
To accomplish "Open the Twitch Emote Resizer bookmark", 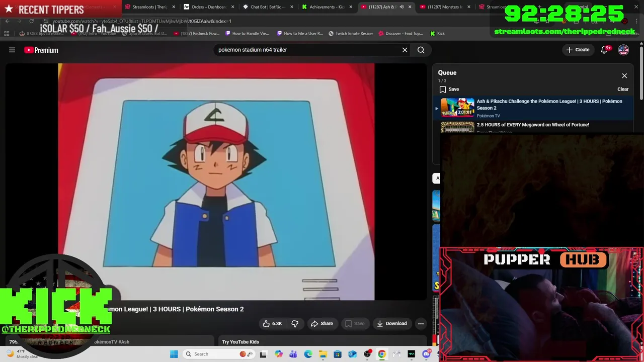I will [x=351, y=33].
